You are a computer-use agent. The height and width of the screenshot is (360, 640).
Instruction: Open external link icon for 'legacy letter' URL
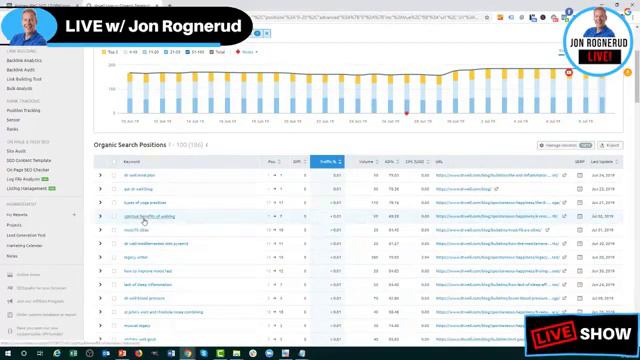tap(564, 257)
